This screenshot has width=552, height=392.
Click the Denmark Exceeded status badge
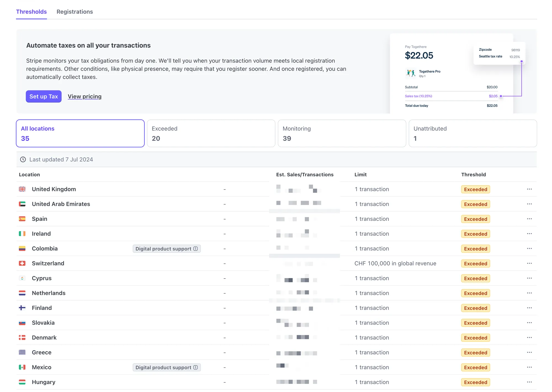coord(475,338)
